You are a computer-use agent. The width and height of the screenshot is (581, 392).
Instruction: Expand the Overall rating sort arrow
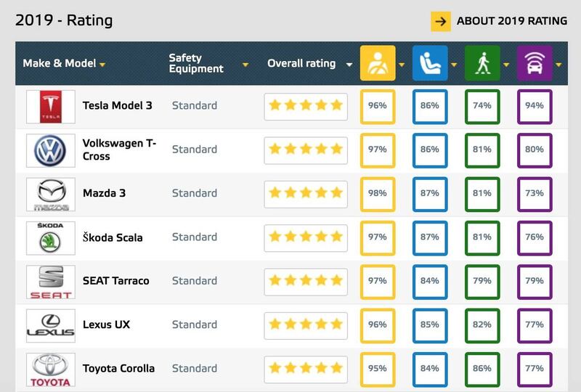(349, 65)
